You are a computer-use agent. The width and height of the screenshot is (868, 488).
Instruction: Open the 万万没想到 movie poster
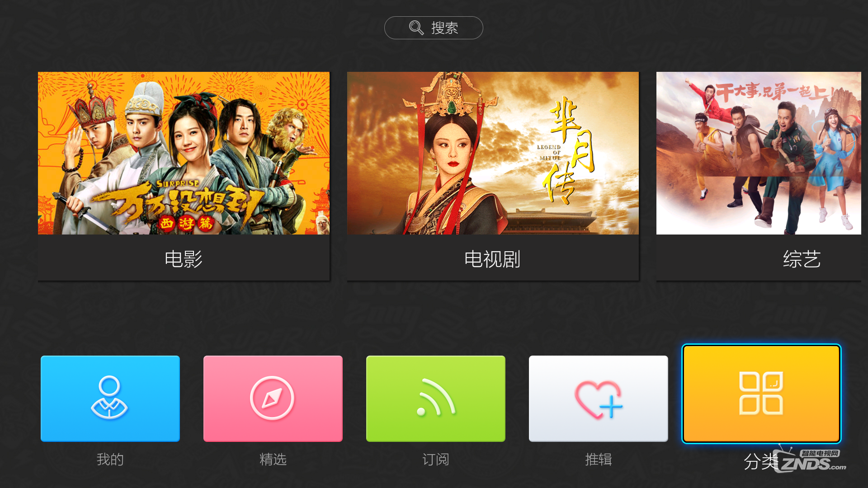click(x=184, y=153)
